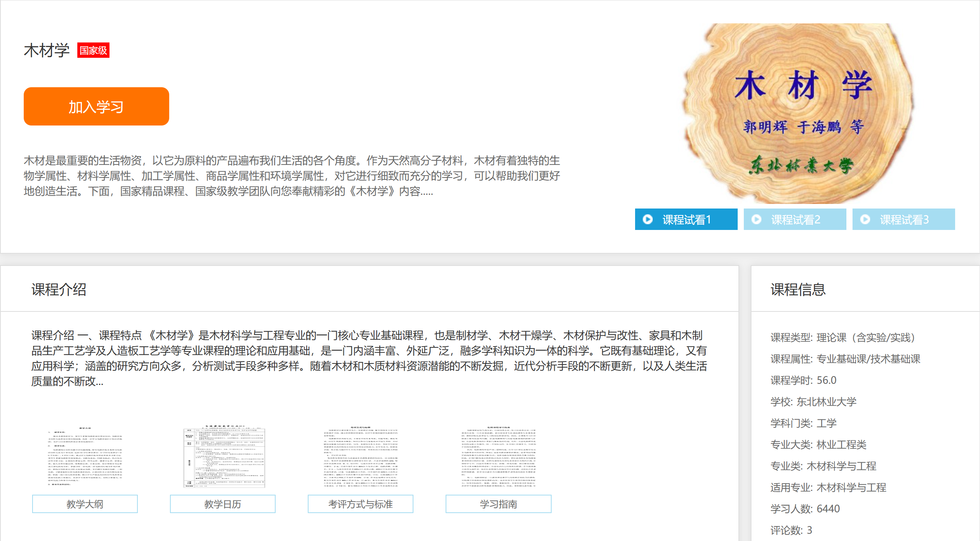
Task: Click the 加入学习 orange button
Action: click(96, 106)
